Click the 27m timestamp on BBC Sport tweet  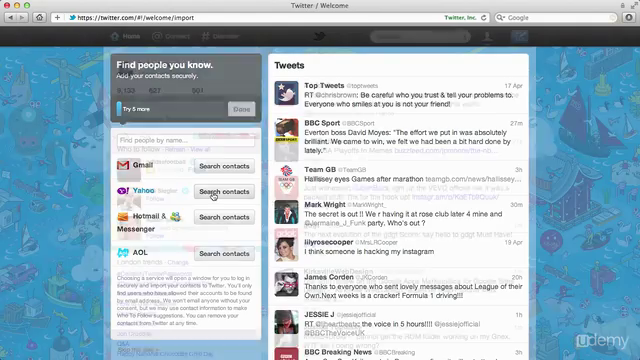click(x=516, y=123)
